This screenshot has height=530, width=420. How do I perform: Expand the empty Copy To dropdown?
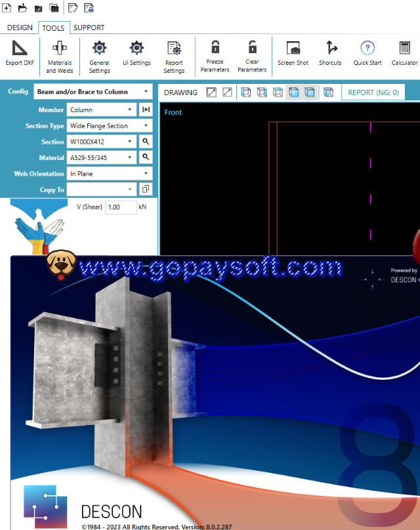point(102,190)
